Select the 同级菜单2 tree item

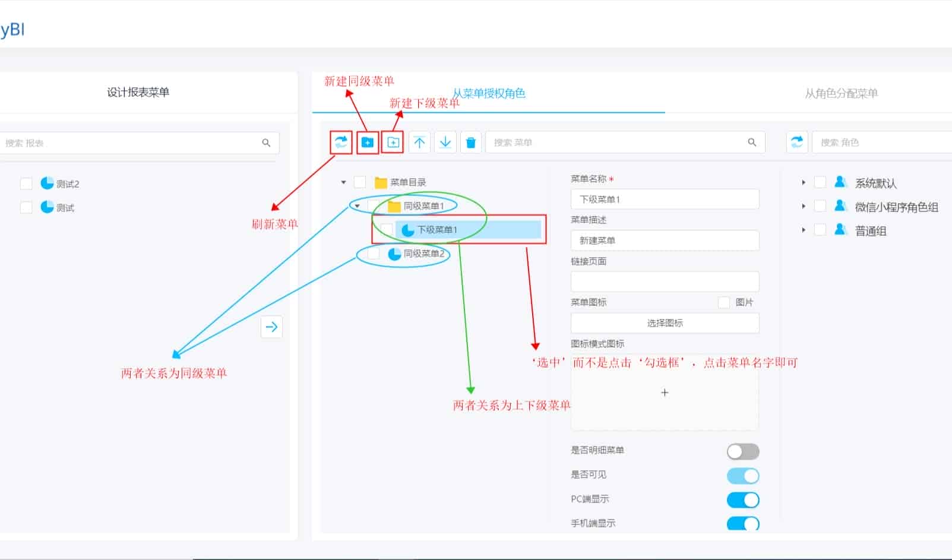tap(424, 254)
